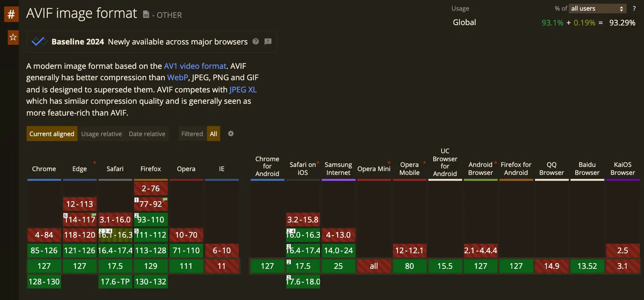644x300 pixels.
Task: Toggle Filtered browser list
Action: [192, 134]
